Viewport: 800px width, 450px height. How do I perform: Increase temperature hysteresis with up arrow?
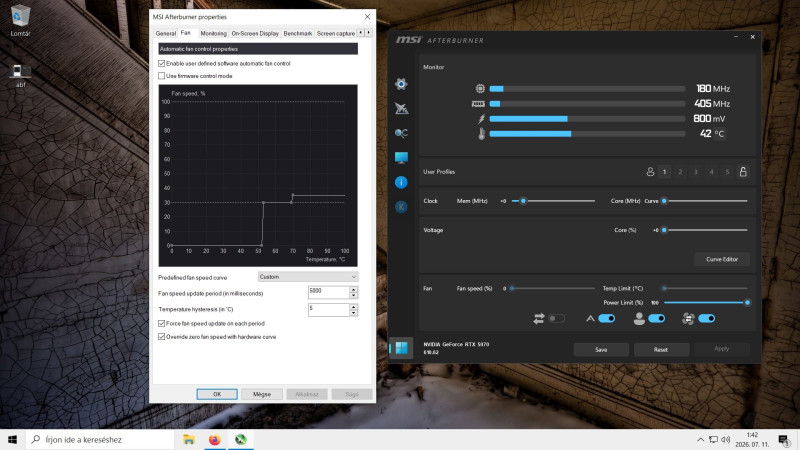[354, 307]
